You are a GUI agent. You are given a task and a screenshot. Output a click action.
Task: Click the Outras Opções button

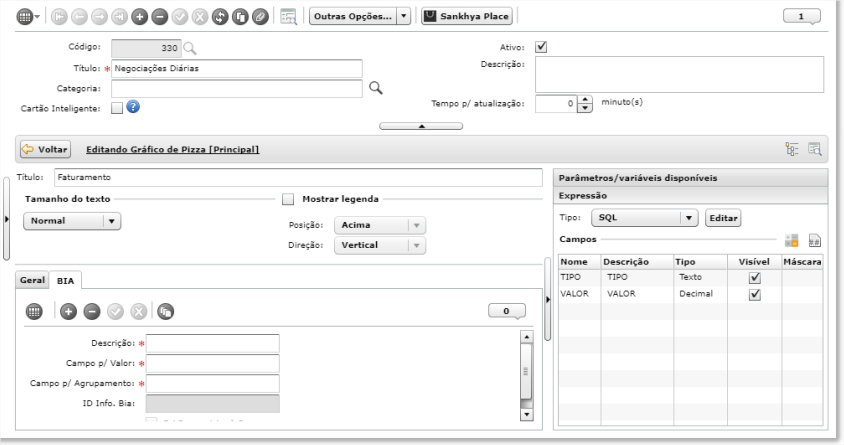[353, 16]
